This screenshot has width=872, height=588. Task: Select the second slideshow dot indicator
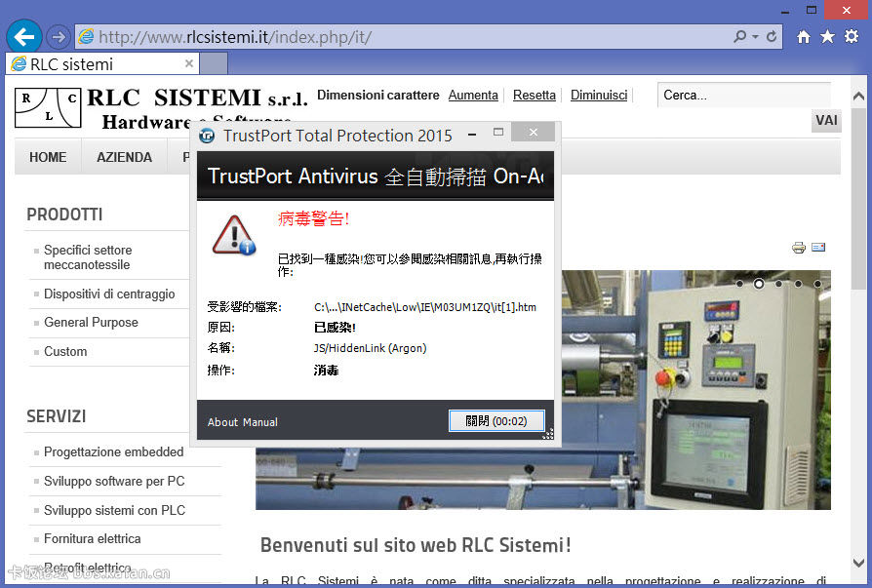pyautogui.click(x=759, y=284)
